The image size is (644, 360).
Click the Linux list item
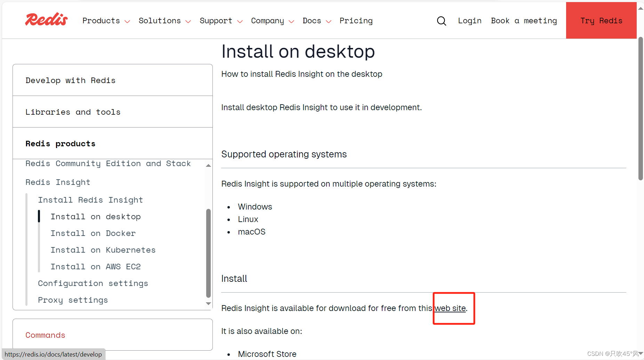(x=248, y=219)
